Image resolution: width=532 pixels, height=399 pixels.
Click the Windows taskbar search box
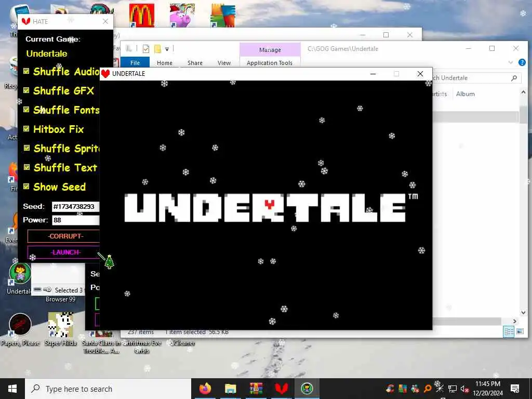click(x=108, y=389)
